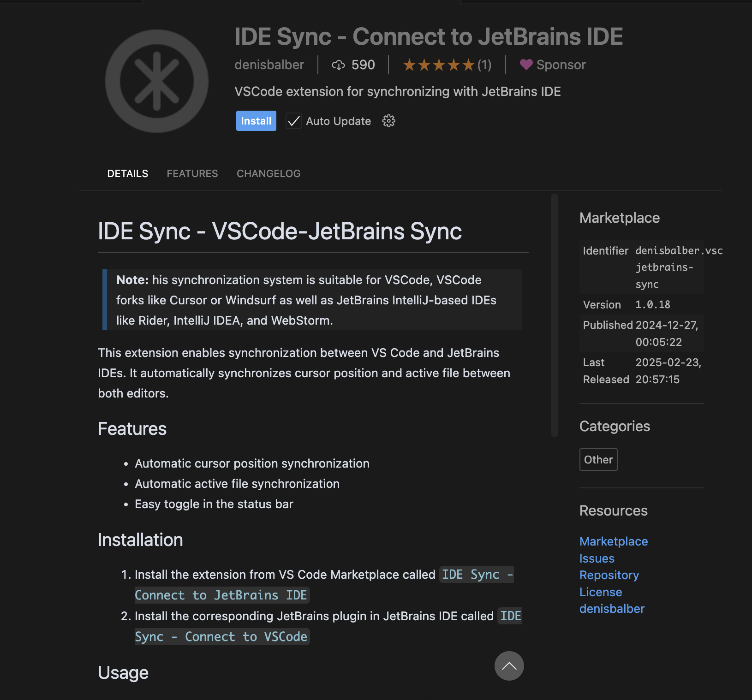Image resolution: width=752 pixels, height=700 pixels.
Task: Click 'Automatic active file synchronization' bullet
Action: coord(237,484)
